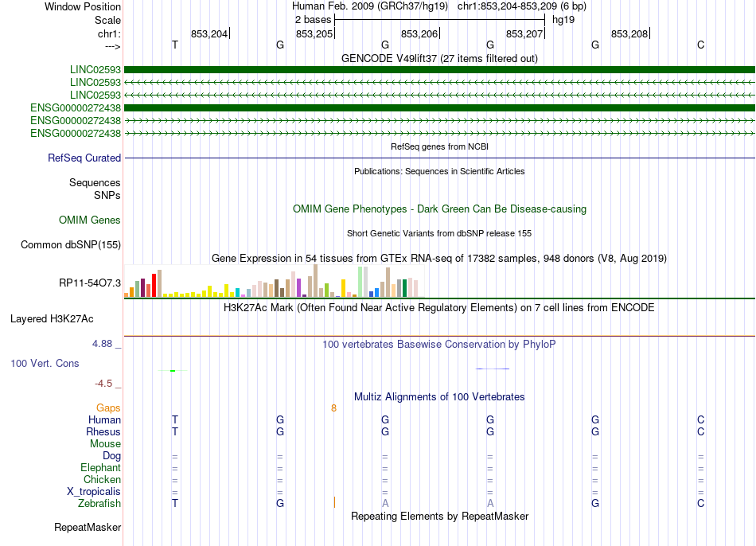Click the 2 bases scale bar

click(440, 20)
